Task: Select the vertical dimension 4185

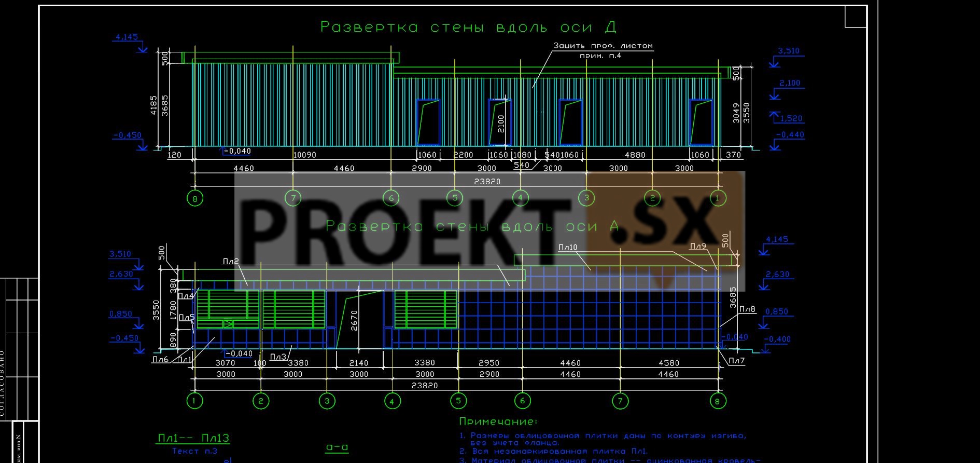Action: (153, 104)
